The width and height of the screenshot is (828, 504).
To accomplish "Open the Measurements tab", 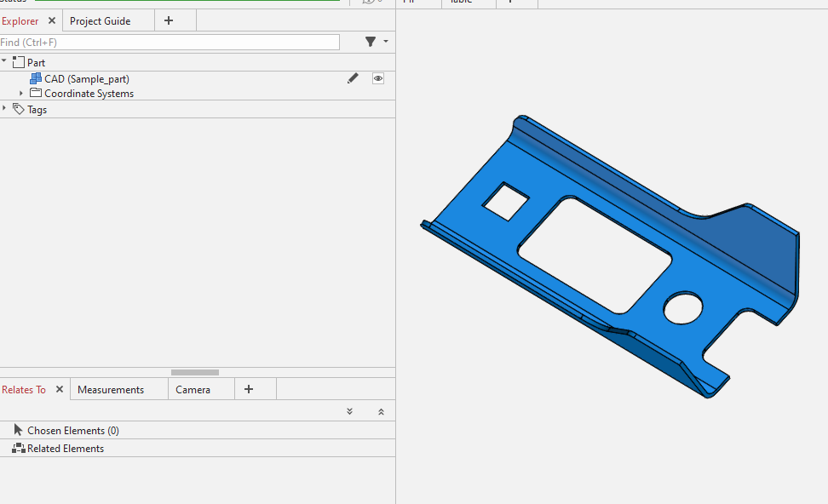I will (111, 389).
